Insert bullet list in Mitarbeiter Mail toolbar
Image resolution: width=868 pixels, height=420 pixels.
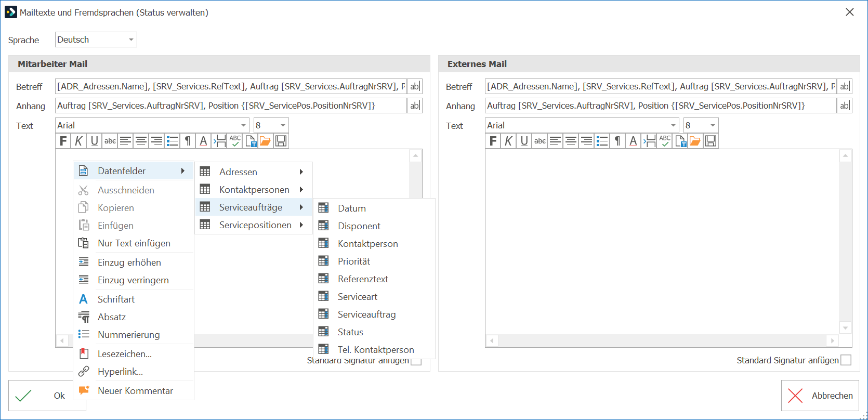tap(173, 141)
